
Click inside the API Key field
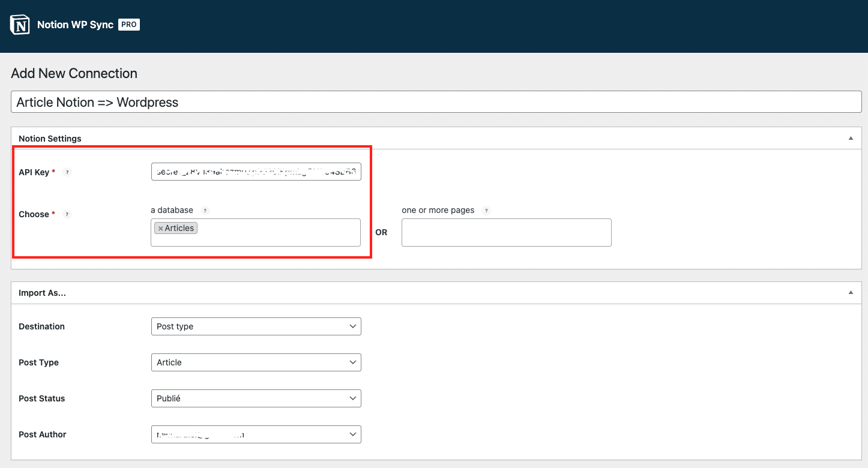(256, 172)
